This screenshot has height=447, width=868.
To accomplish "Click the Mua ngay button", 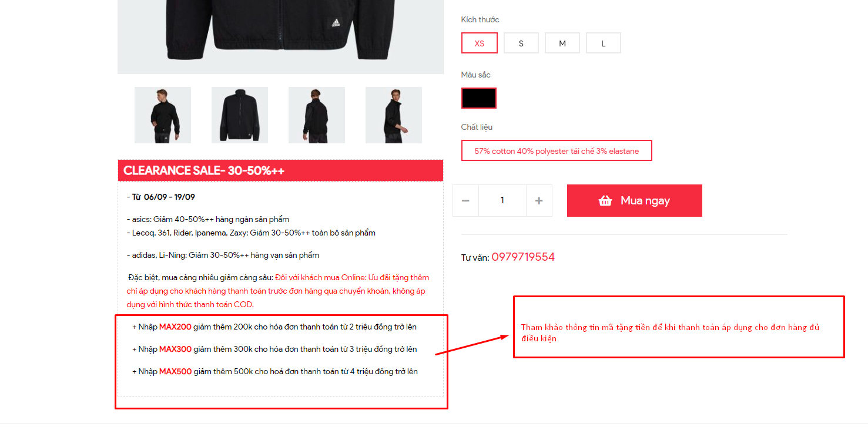I will 635,201.
